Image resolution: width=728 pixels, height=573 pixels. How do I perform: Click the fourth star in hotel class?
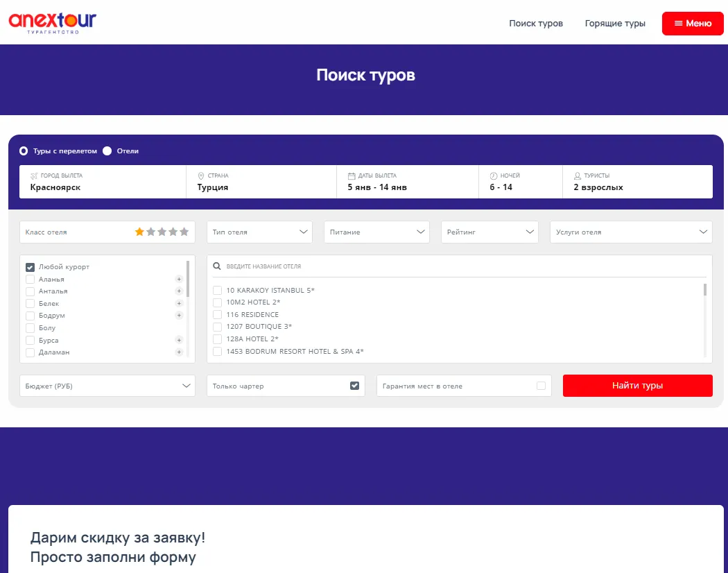pyautogui.click(x=173, y=232)
